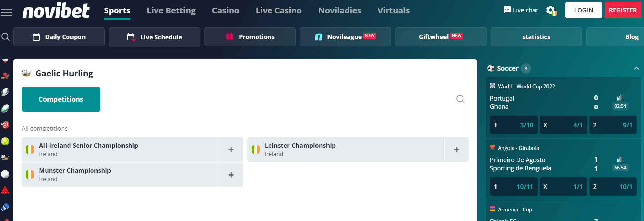Click the sidebar search magnifier icon

(5, 37)
